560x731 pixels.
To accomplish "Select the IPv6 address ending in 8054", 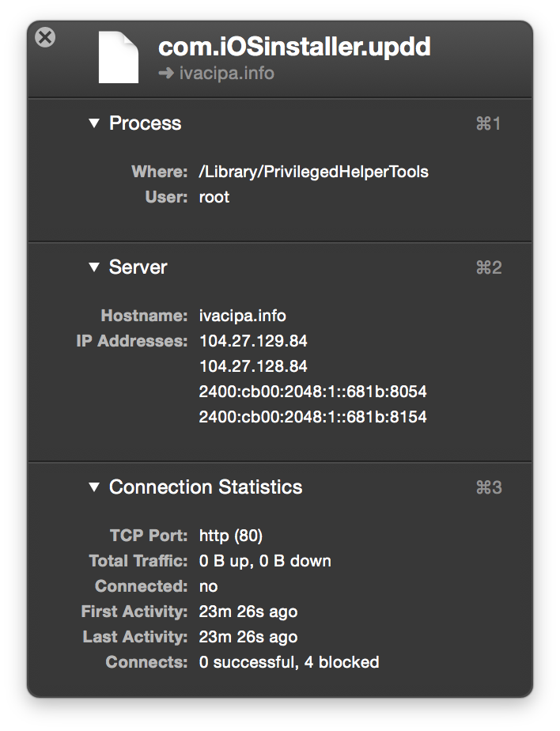I will click(312, 392).
